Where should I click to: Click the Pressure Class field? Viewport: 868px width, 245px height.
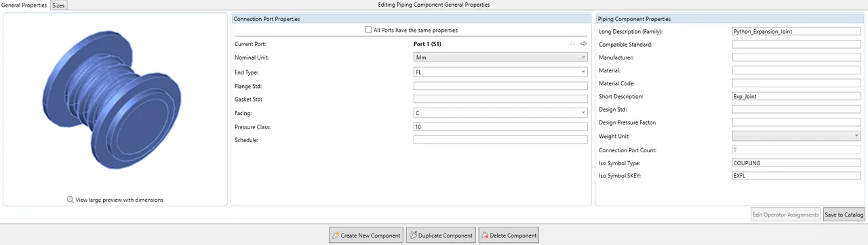500,127
